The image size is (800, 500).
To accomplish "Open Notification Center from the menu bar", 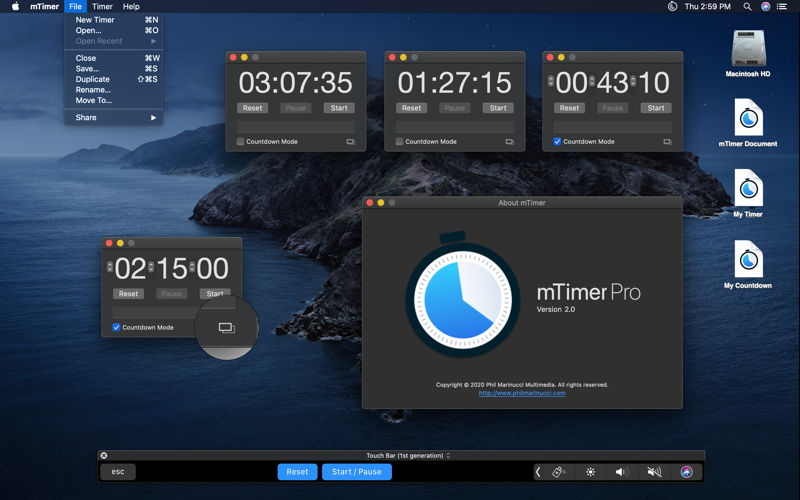I will tap(782, 7).
